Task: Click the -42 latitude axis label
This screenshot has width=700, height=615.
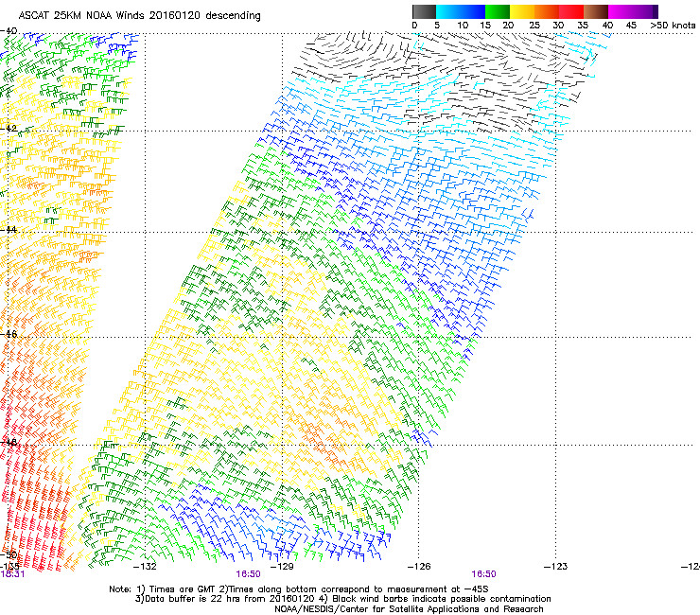Action: [9, 128]
